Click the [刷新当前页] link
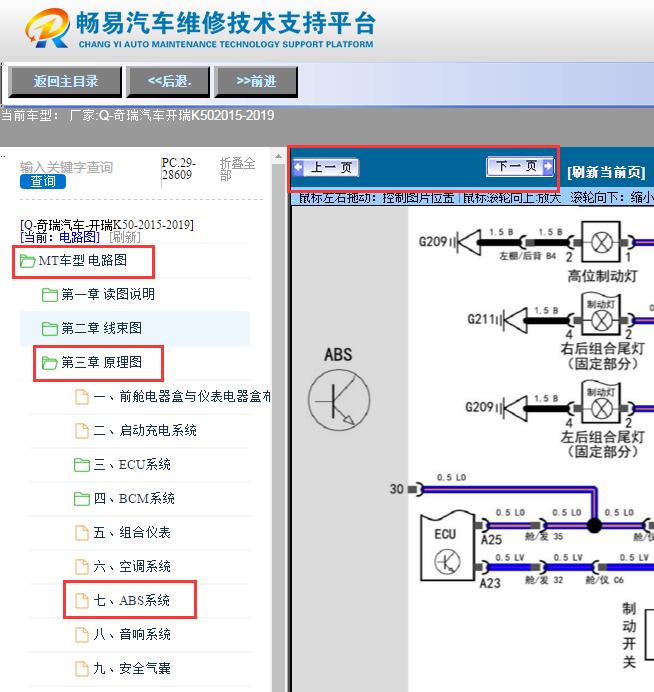The width and height of the screenshot is (654, 692). [606, 172]
